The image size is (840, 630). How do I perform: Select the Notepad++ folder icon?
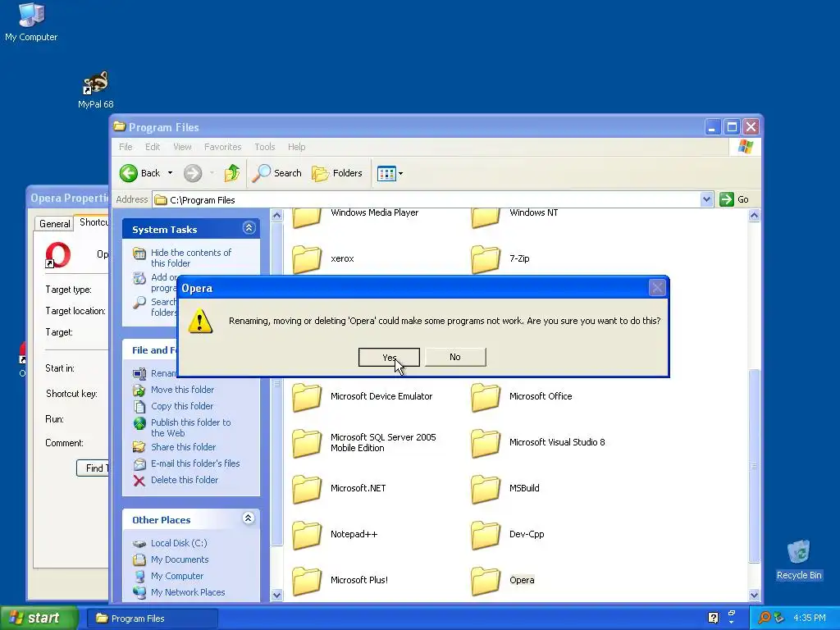click(x=307, y=535)
